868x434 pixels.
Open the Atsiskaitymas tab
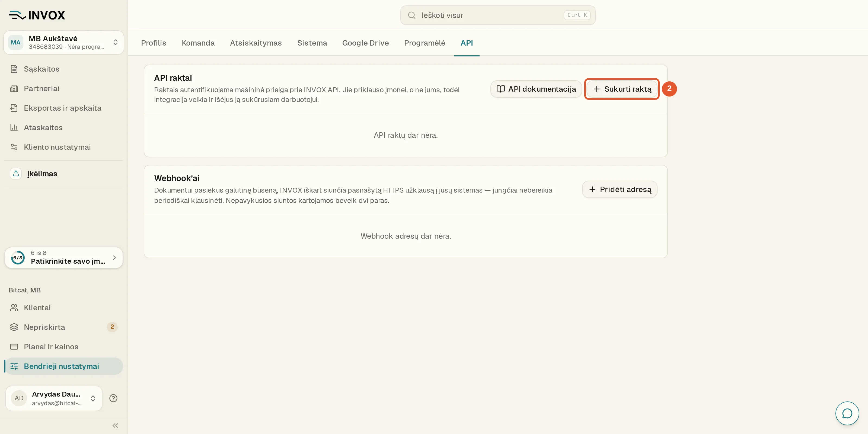point(256,43)
